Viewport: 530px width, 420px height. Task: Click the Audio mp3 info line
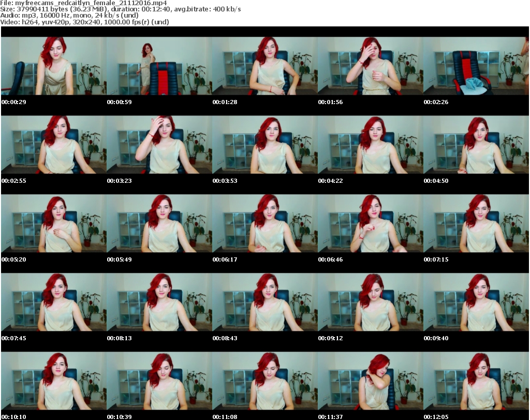pos(69,16)
